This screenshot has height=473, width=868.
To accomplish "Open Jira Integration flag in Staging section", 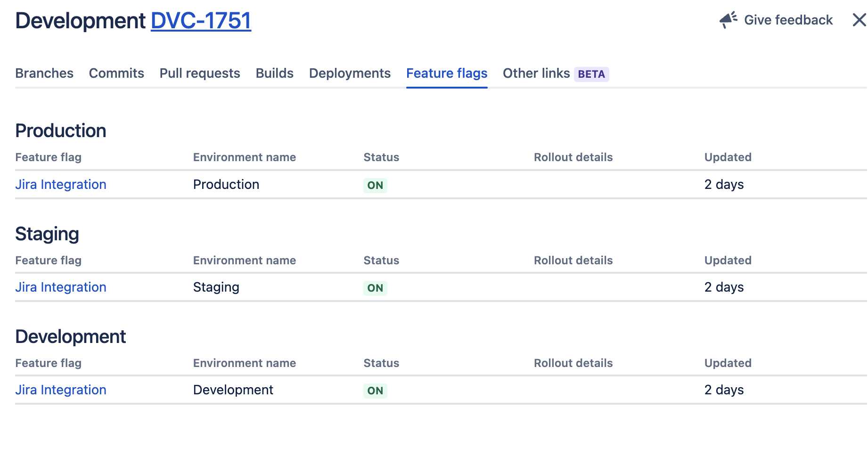I will click(x=61, y=287).
